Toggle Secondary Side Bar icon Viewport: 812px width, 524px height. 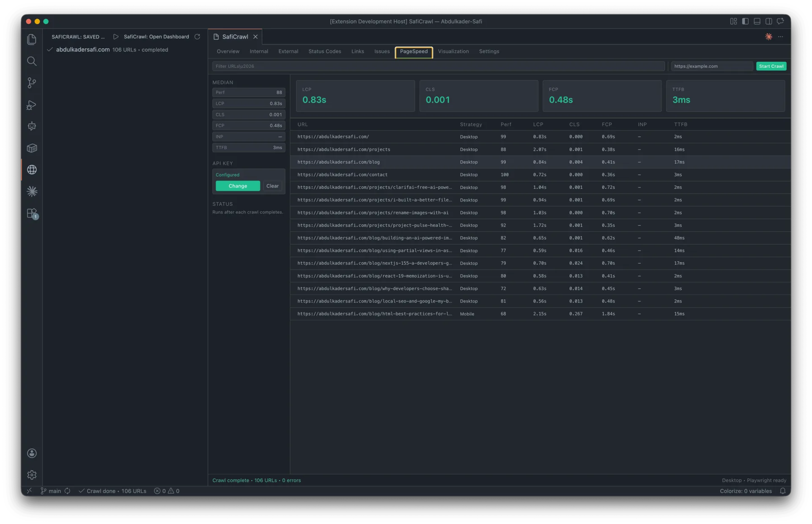tap(768, 21)
